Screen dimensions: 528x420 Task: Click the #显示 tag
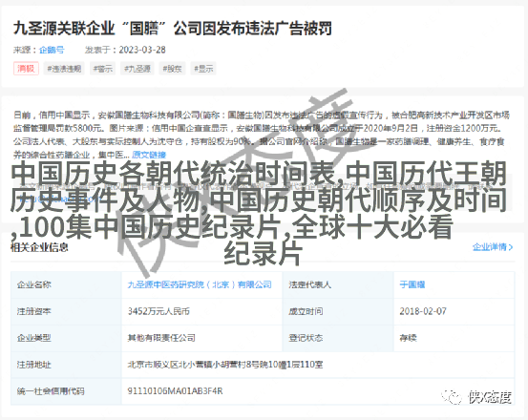point(203,69)
